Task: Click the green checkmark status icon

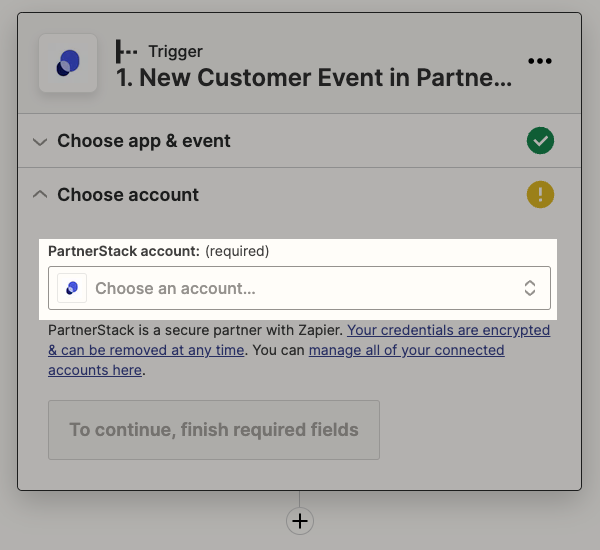Action: pos(540,141)
